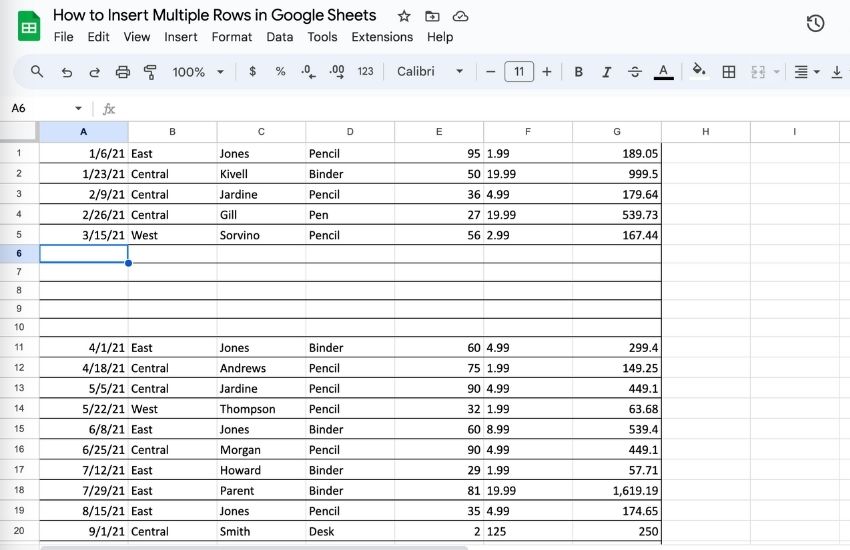Click cell with value 1,619.19

pos(617,490)
